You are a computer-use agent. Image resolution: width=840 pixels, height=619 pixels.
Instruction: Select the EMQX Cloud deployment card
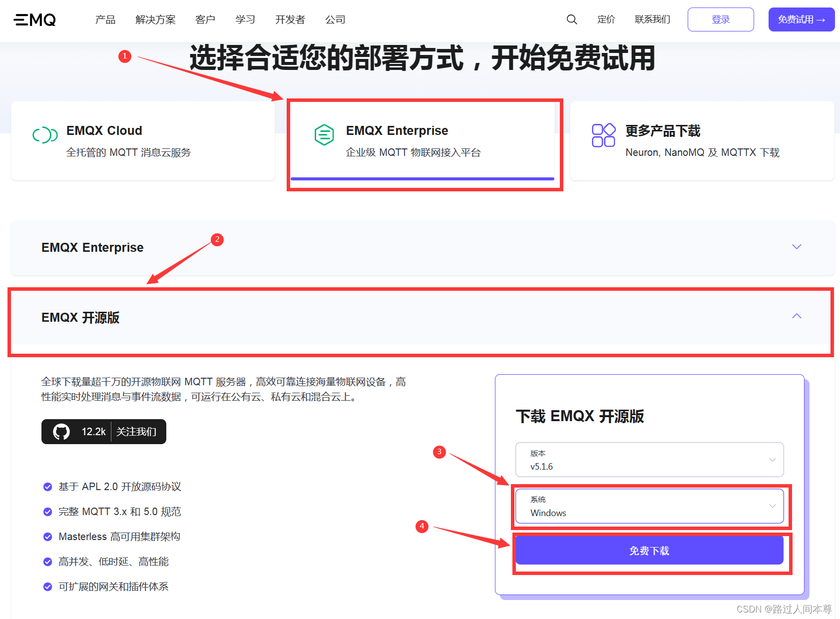pos(143,141)
